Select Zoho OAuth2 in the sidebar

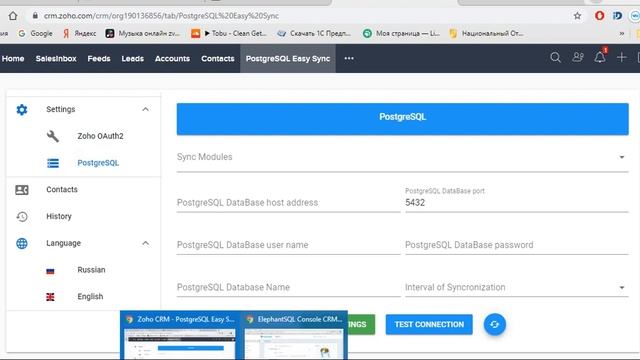100,136
